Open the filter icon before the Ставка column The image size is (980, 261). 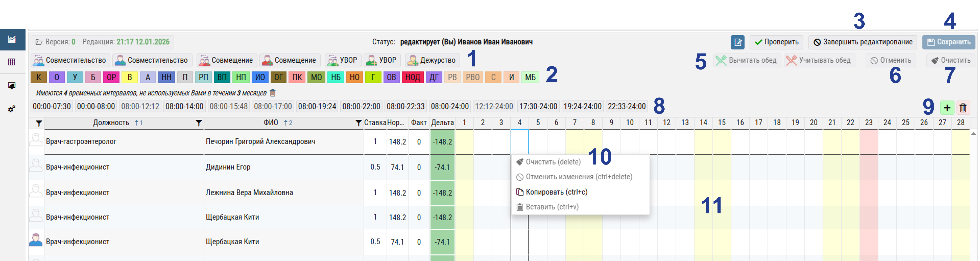(x=358, y=123)
